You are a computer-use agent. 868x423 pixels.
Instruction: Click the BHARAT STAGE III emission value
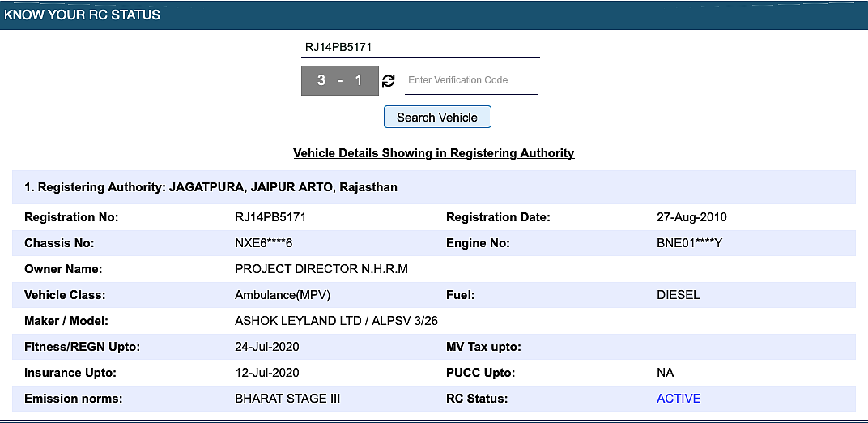click(287, 399)
